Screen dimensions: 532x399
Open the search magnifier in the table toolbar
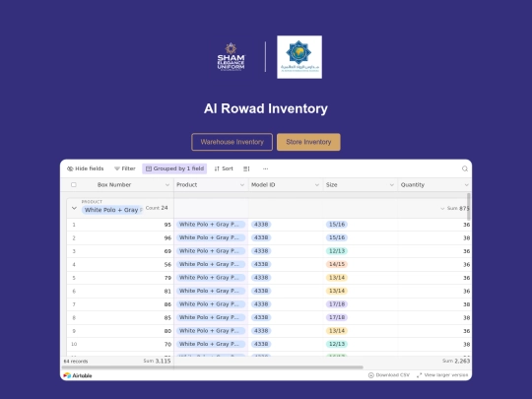[x=464, y=168]
